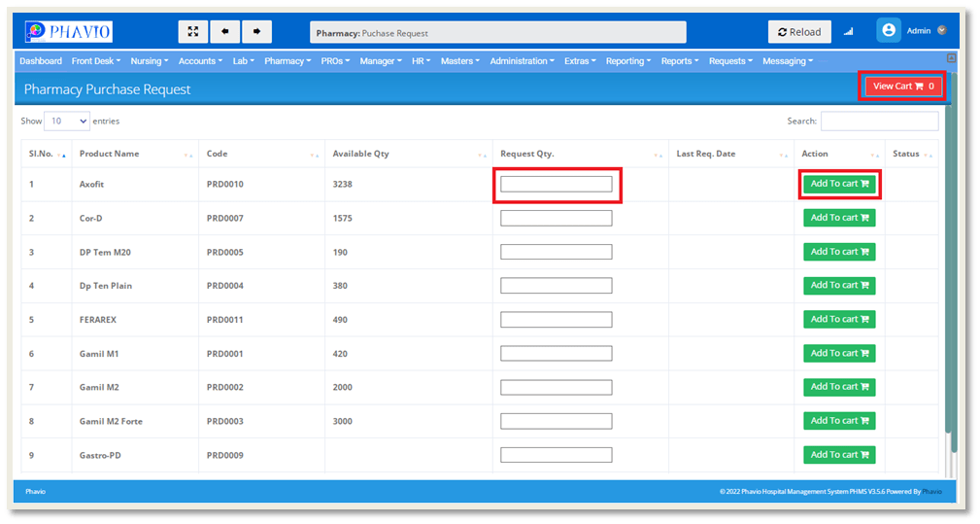Open the Dashboard menu item
Image resolution: width=980 pixels, height=524 pixels.
click(x=41, y=61)
